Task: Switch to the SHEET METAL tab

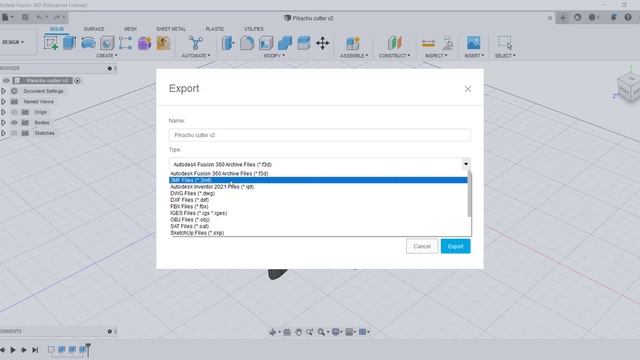Action: (x=171, y=29)
